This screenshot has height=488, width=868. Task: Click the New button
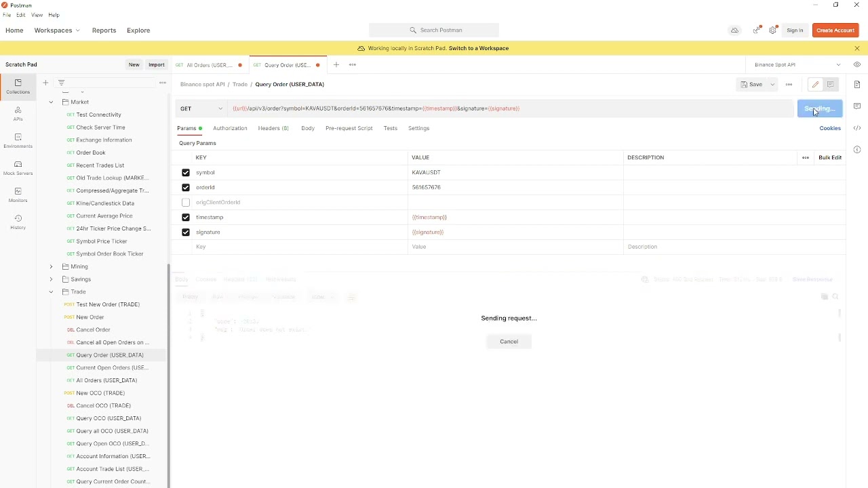click(134, 65)
